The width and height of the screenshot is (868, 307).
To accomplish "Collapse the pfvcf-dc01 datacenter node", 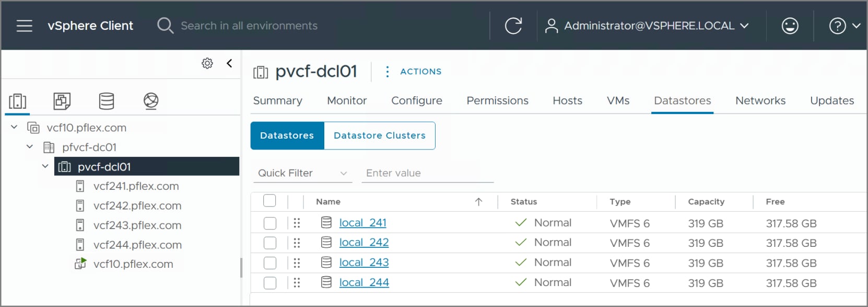I will (30, 147).
